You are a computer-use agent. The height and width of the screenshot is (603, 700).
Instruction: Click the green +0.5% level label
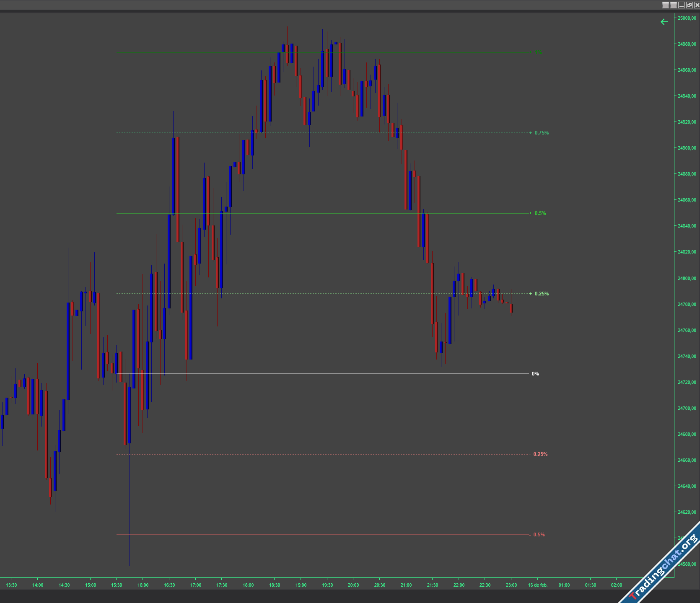click(539, 213)
